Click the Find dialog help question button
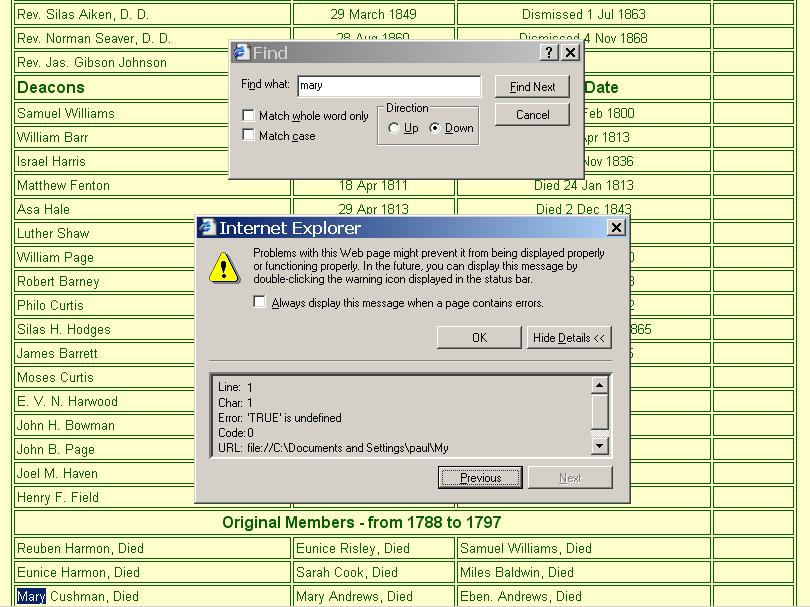Image resolution: width=810 pixels, height=607 pixels. point(549,53)
